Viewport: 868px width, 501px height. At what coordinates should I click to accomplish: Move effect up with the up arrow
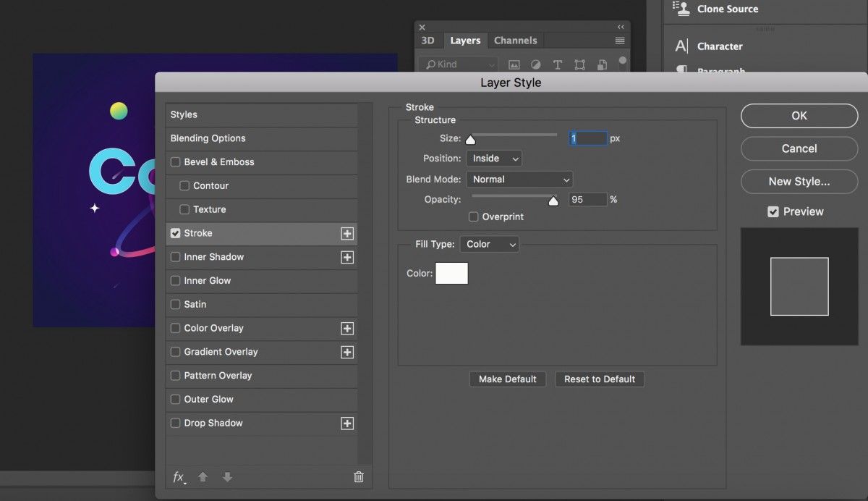click(203, 476)
